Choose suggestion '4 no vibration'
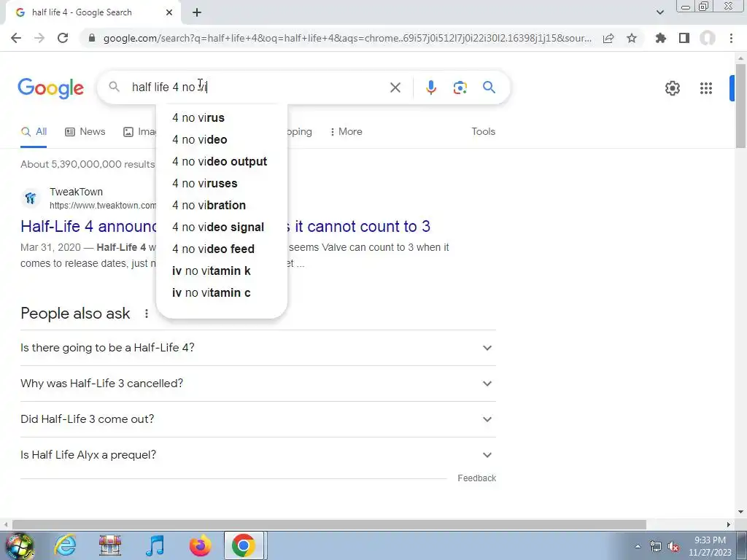 click(x=222, y=205)
